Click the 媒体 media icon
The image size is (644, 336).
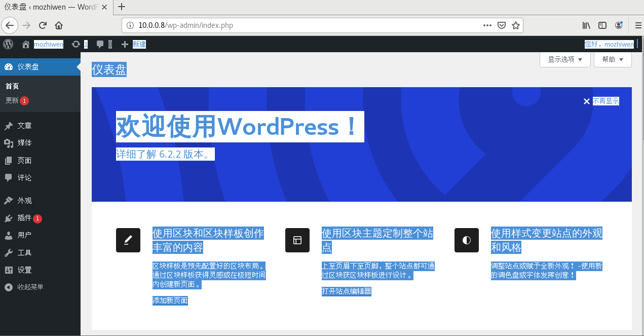tap(9, 143)
